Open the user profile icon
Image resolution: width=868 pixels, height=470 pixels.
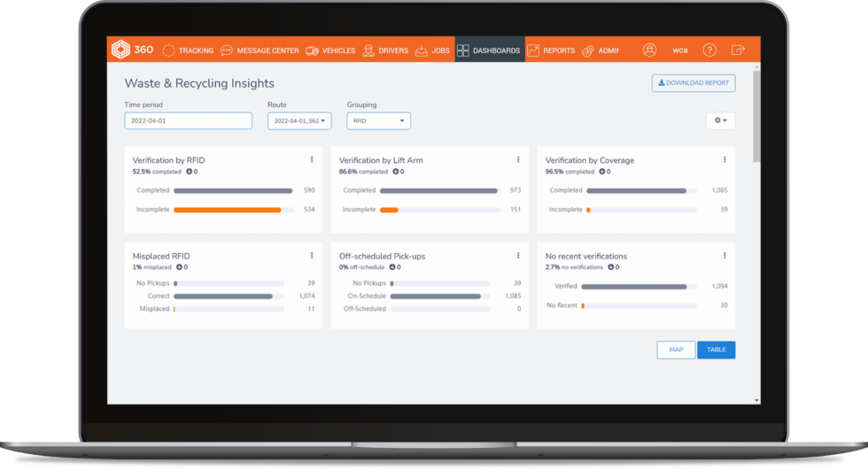650,50
